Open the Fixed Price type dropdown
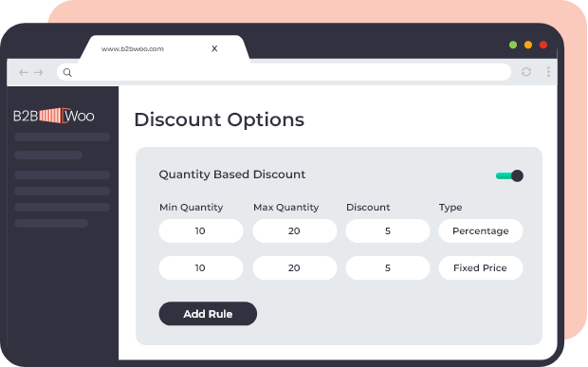588x367 pixels. (481, 268)
